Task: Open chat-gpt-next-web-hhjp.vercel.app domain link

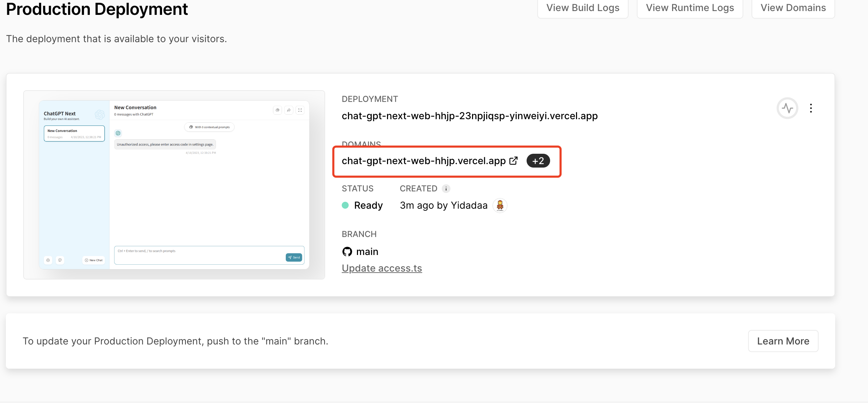Action: [x=424, y=161]
